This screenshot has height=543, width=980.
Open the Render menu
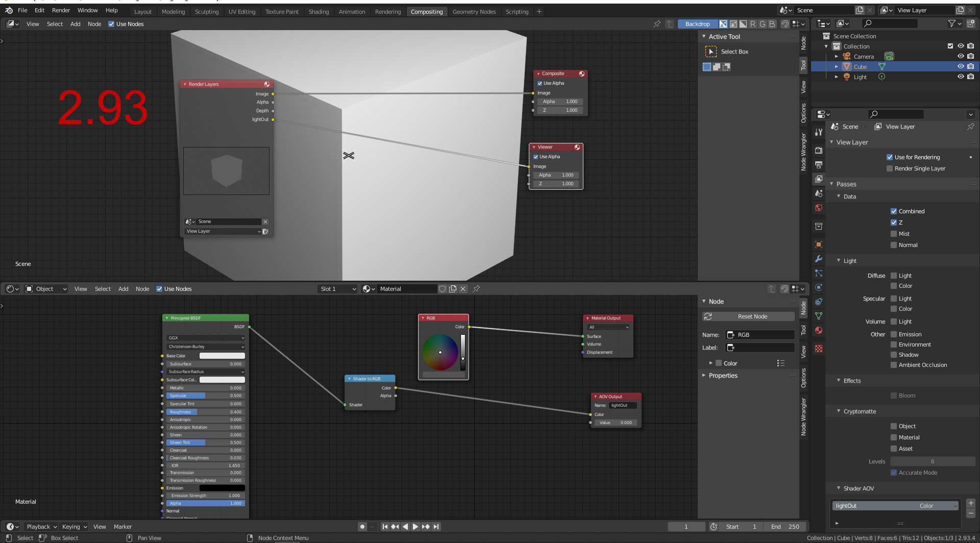pyautogui.click(x=61, y=10)
